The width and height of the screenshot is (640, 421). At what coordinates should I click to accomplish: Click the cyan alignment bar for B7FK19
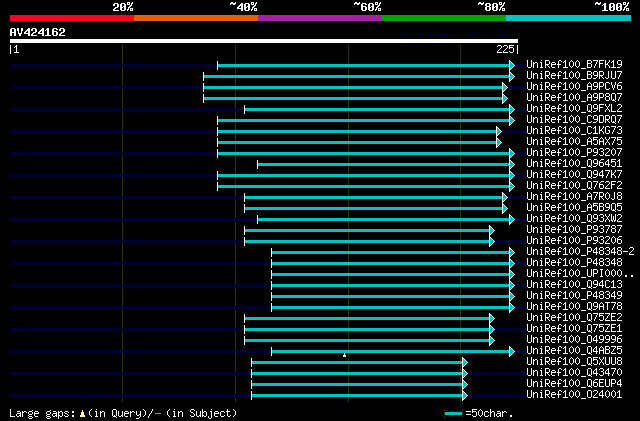tap(366, 65)
